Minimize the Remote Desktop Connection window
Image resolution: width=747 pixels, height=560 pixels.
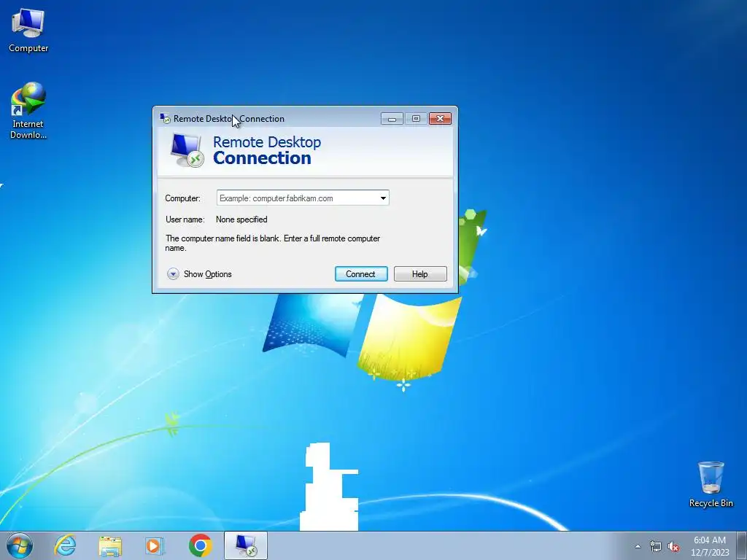392,119
